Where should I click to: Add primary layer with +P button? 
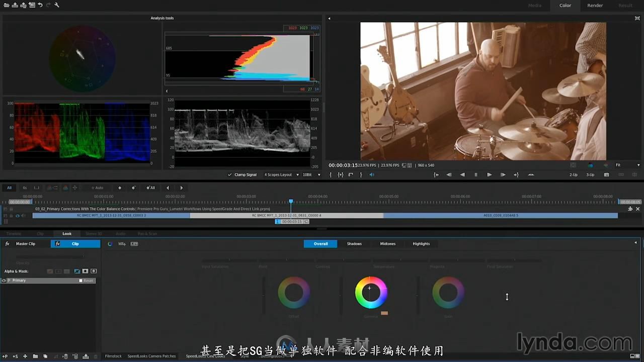[x=5, y=356]
